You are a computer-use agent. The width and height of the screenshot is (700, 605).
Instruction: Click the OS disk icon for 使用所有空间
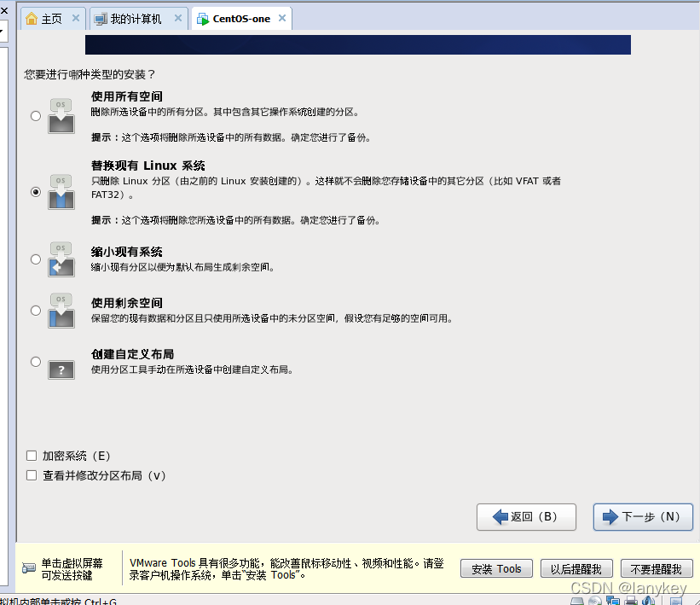(x=61, y=116)
